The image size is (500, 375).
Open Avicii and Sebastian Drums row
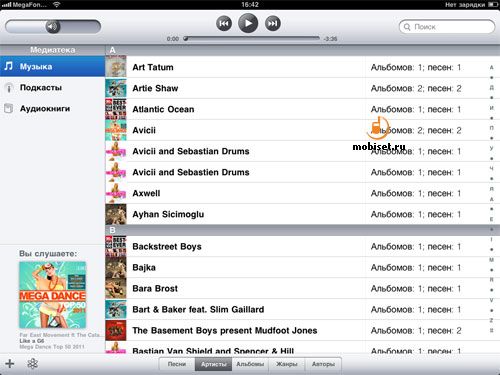(x=303, y=151)
